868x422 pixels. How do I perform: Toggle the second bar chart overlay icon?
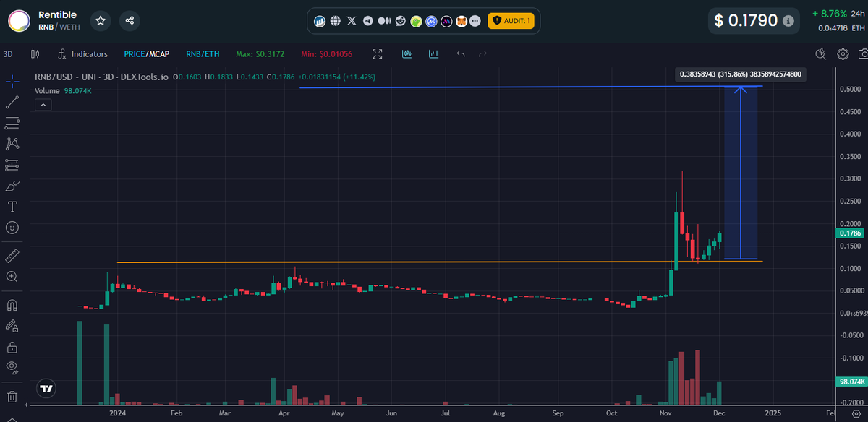point(433,54)
